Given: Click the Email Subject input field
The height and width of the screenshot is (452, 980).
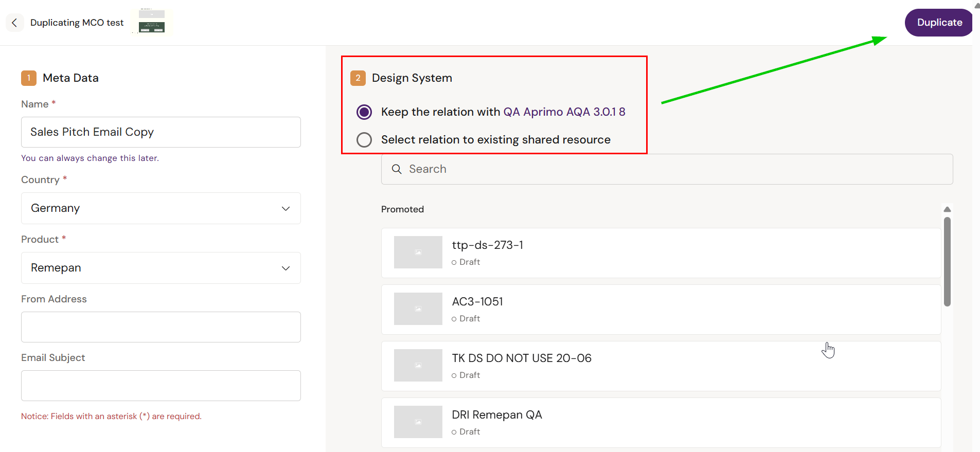Looking at the screenshot, I should point(161,386).
